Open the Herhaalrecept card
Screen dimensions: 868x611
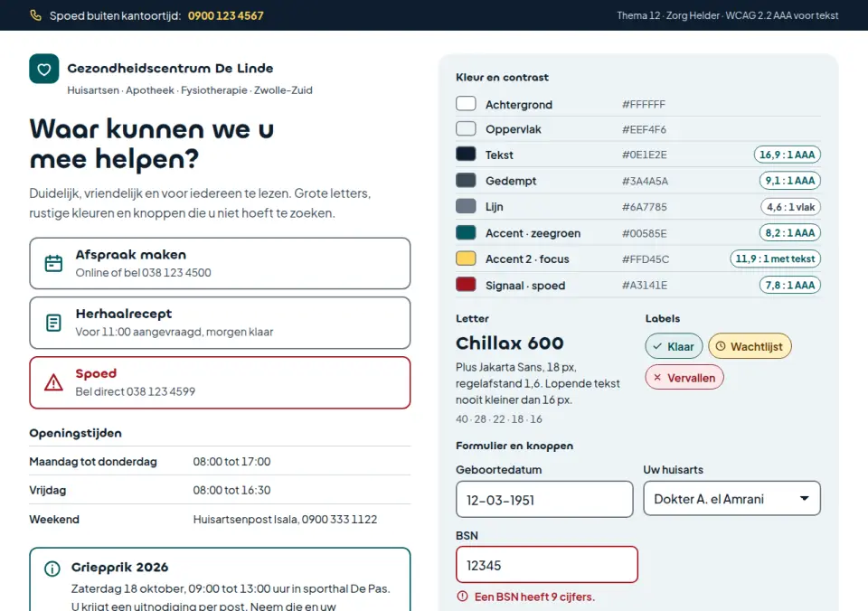[x=220, y=323]
